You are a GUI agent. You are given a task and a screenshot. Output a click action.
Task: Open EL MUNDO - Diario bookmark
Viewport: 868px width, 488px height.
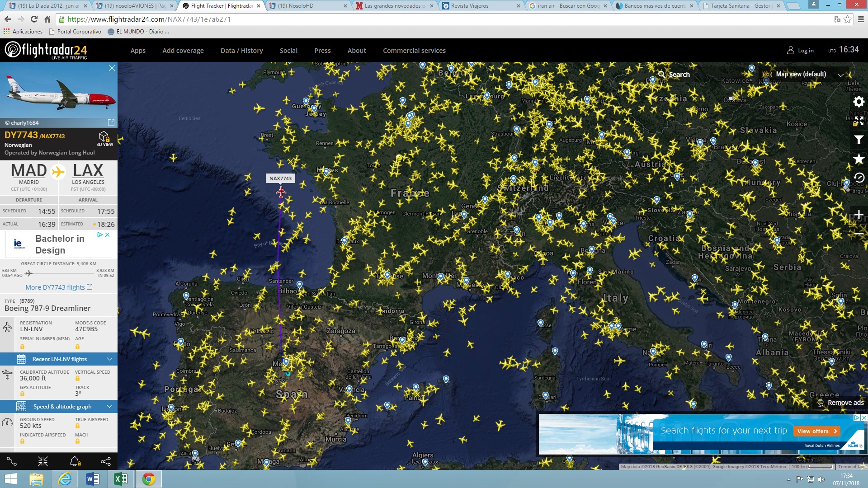pyautogui.click(x=138, y=32)
